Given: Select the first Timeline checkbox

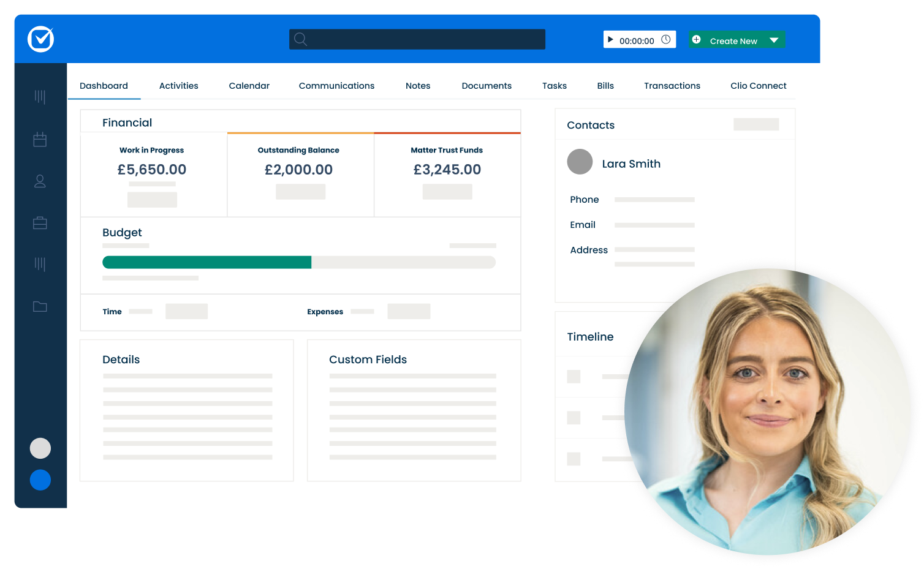Looking at the screenshot, I should pos(574,377).
